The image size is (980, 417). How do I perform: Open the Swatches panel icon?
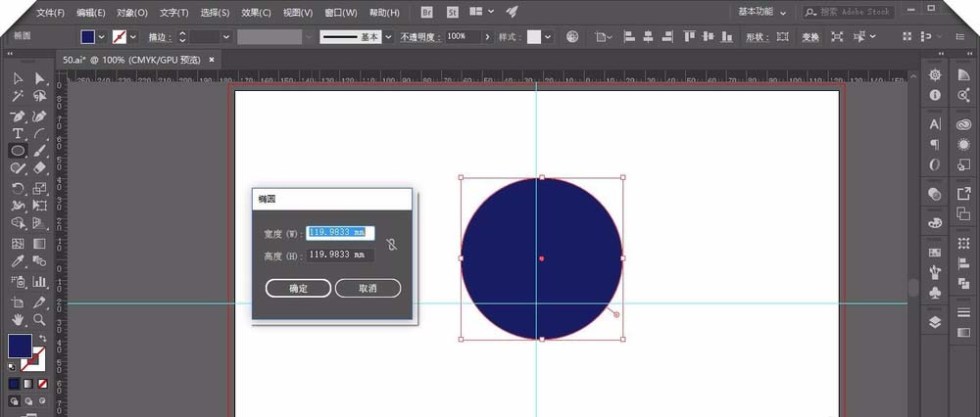coord(935,253)
